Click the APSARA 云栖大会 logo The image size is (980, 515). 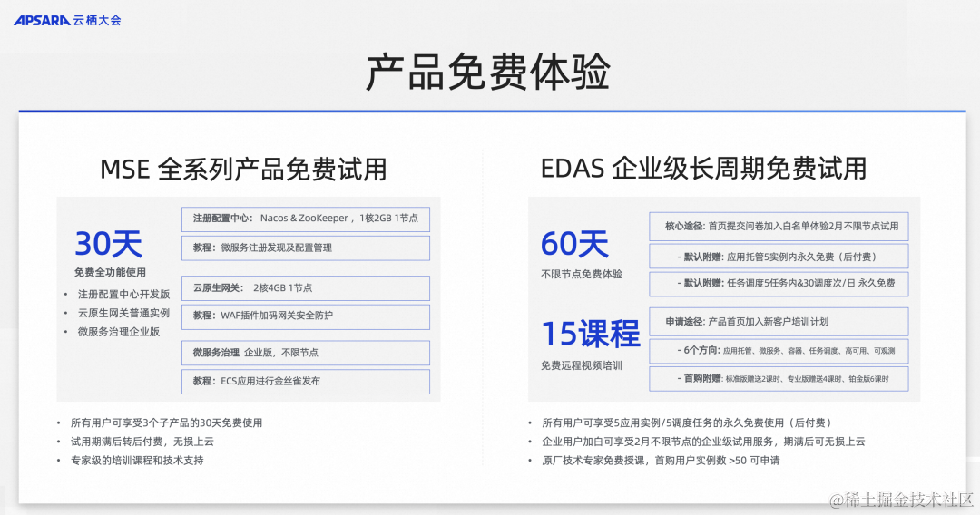click(x=67, y=20)
